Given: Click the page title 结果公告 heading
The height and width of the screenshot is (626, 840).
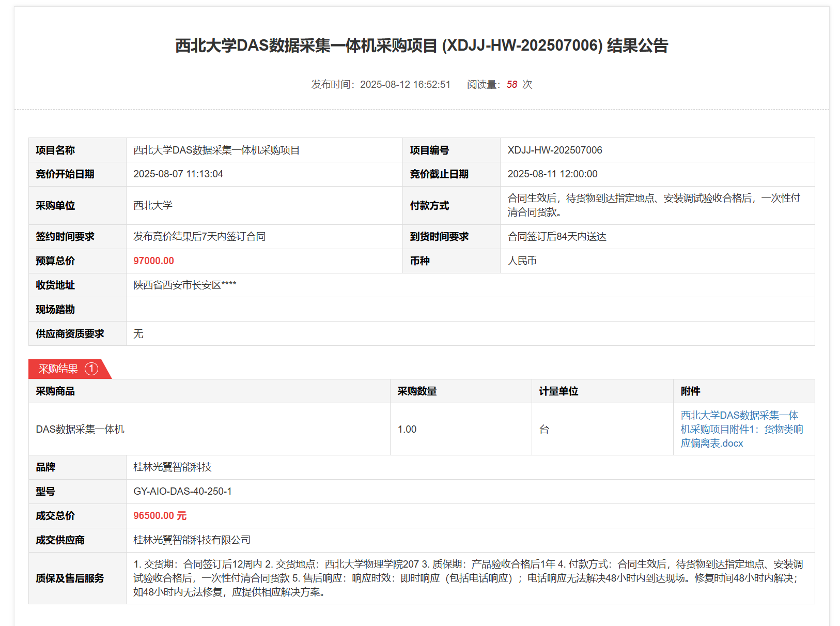Looking at the screenshot, I should [421, 45].
